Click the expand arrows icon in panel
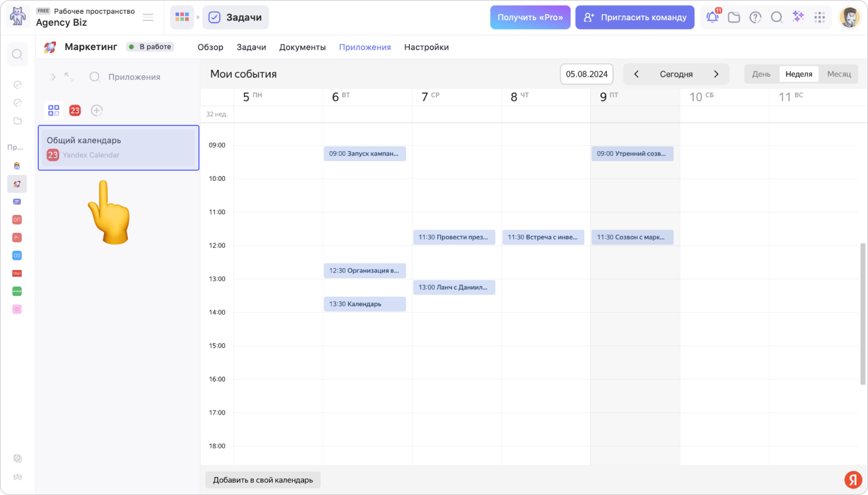Viewport: 868px width, 495px height. click(x=69, y=77)
